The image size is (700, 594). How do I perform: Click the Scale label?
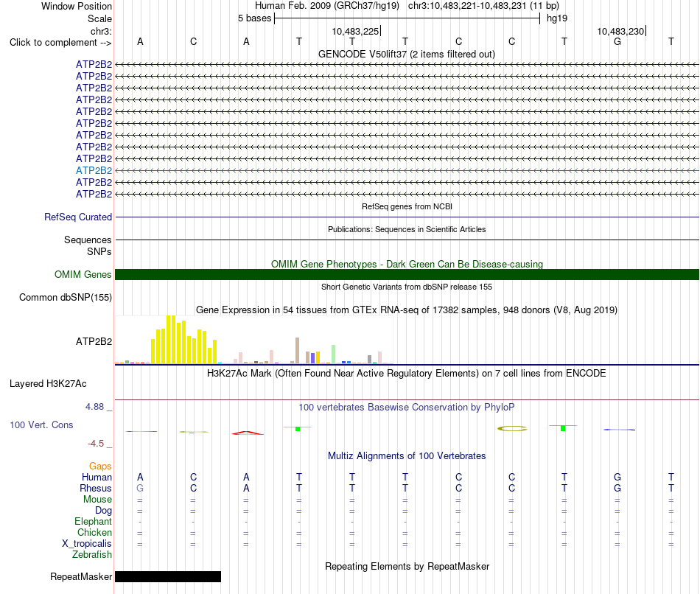[99, 18]
